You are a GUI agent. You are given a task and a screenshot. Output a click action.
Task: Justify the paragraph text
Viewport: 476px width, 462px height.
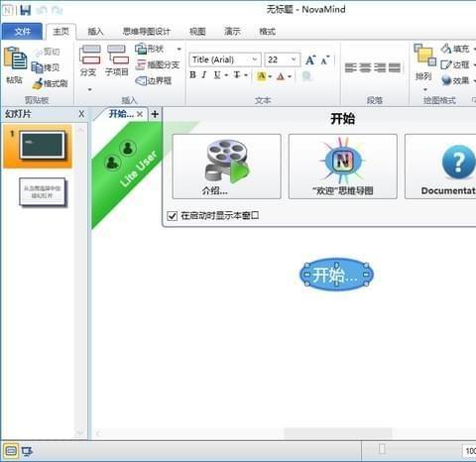coord(394,67)
